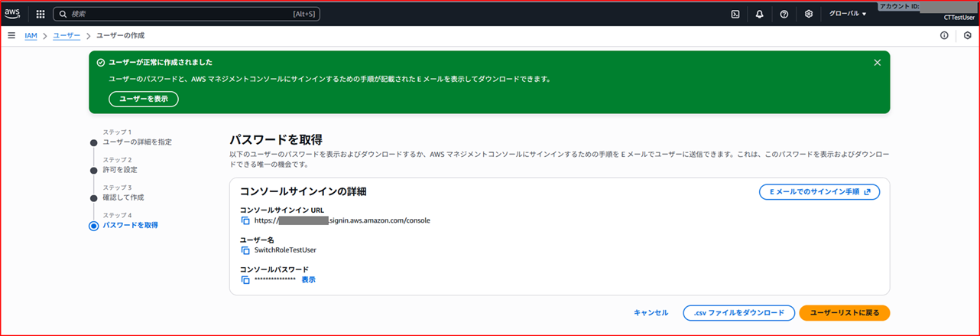Click the top search field
This screenshot has width=980, height=336.
[x=187, y=14]
